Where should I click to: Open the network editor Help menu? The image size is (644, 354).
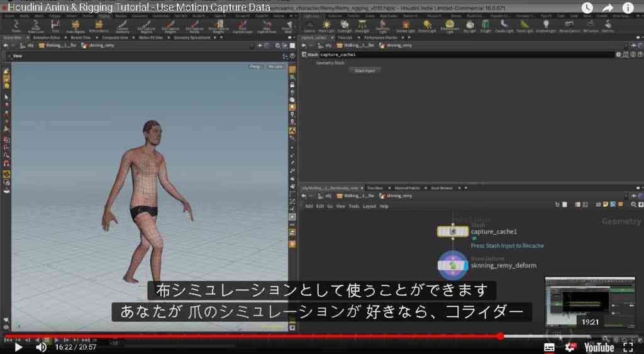(x=384, y=206)
